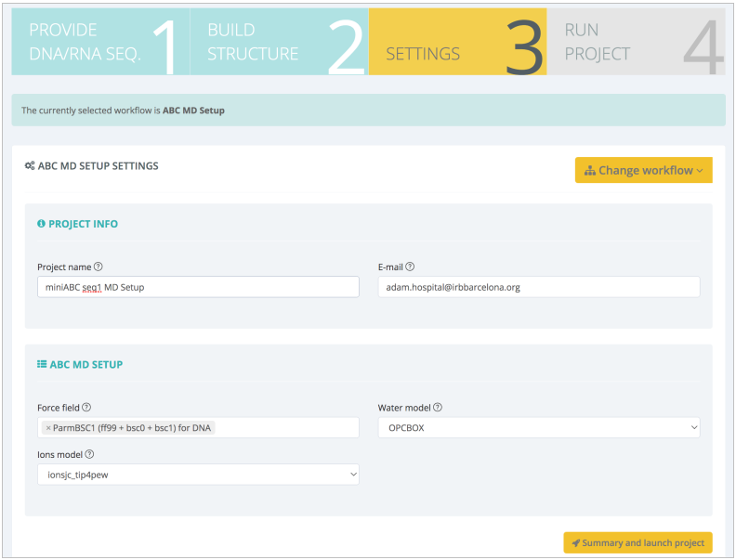Click the gears icon beside ABC MD Setup Settings
Image resolution: width=736 pixels, height=560 pixels.
pyautogui.click(x=30, y=166)
